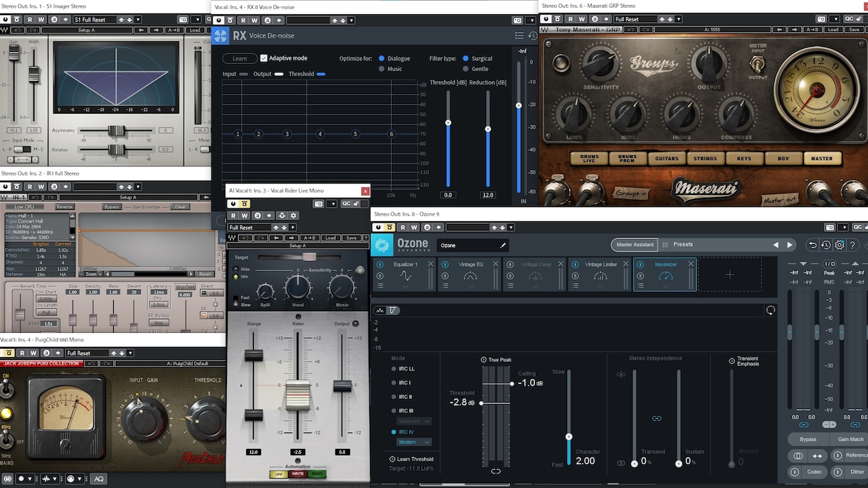Open the Vocal Rider settings gear icon

(294, 216)
